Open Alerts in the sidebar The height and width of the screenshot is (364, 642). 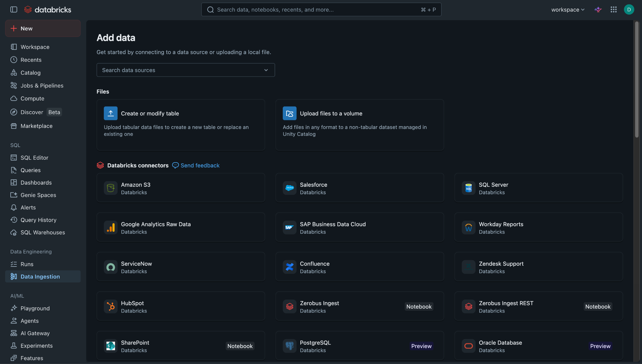[43, 208]
